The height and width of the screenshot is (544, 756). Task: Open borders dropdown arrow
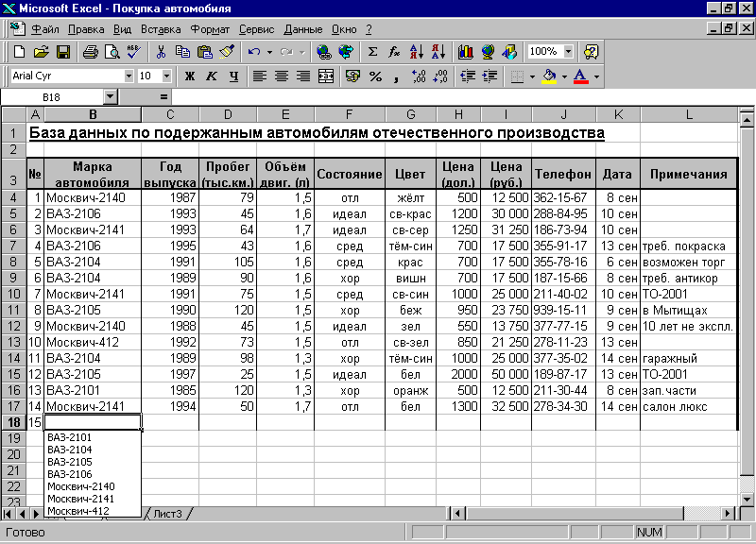point(532,76)
